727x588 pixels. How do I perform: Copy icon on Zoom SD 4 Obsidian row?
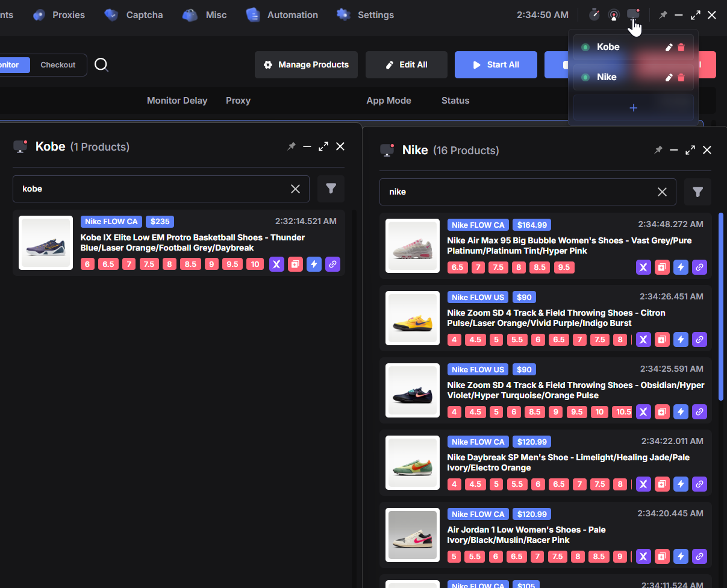pyautogui.click(x=662, y=411)
